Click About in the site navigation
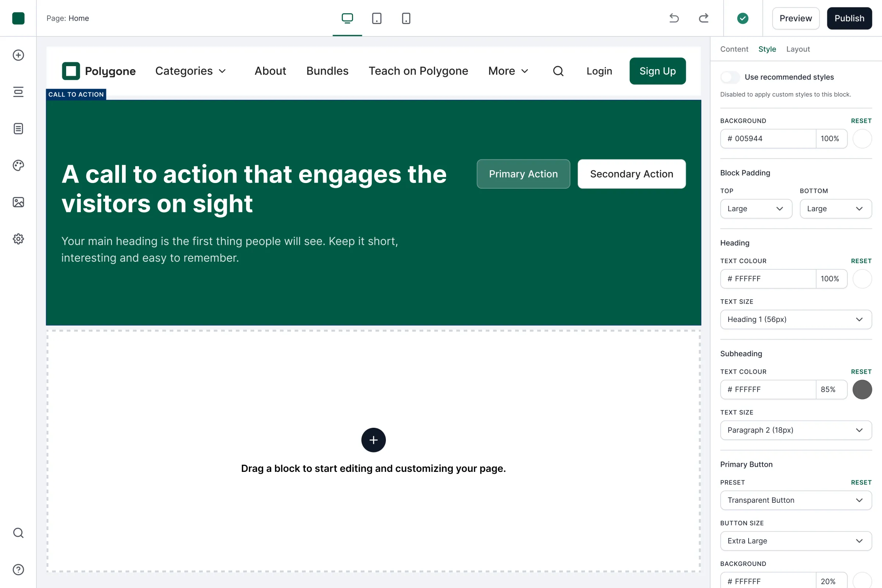This screenshot has width=882, height=588. tap(270, 71)
